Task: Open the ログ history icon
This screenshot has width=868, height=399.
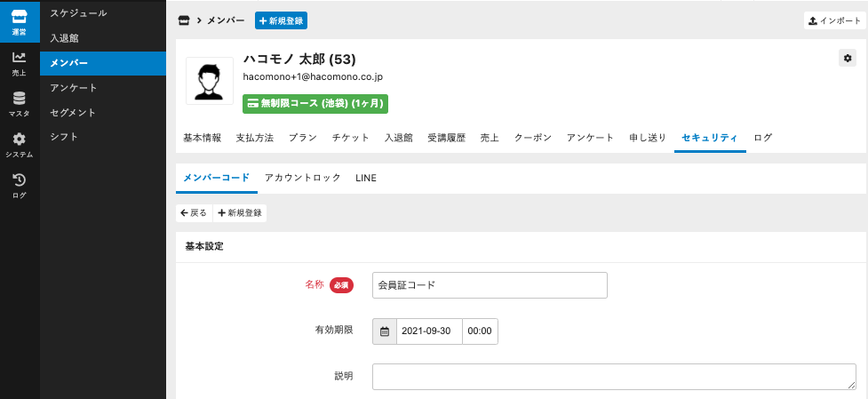Action: coord(20,186)
